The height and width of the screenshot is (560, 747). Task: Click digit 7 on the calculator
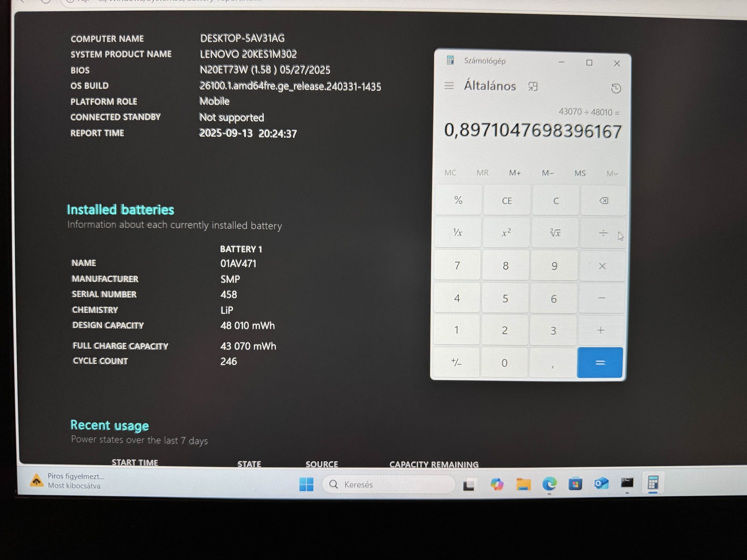coord(457,265)
